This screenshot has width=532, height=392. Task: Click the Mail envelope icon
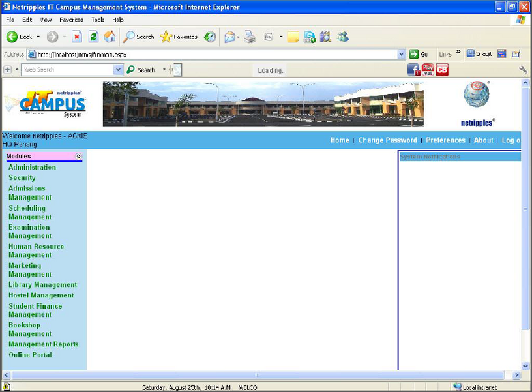click(x=229, y=37)
